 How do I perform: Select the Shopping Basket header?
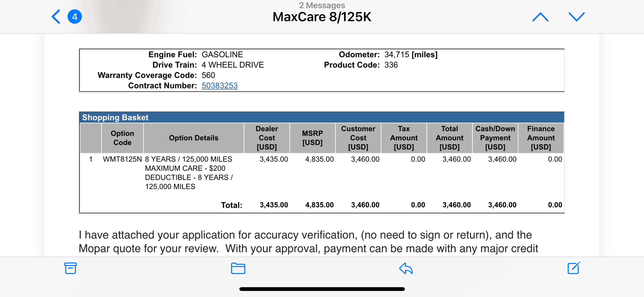[322, 117]
